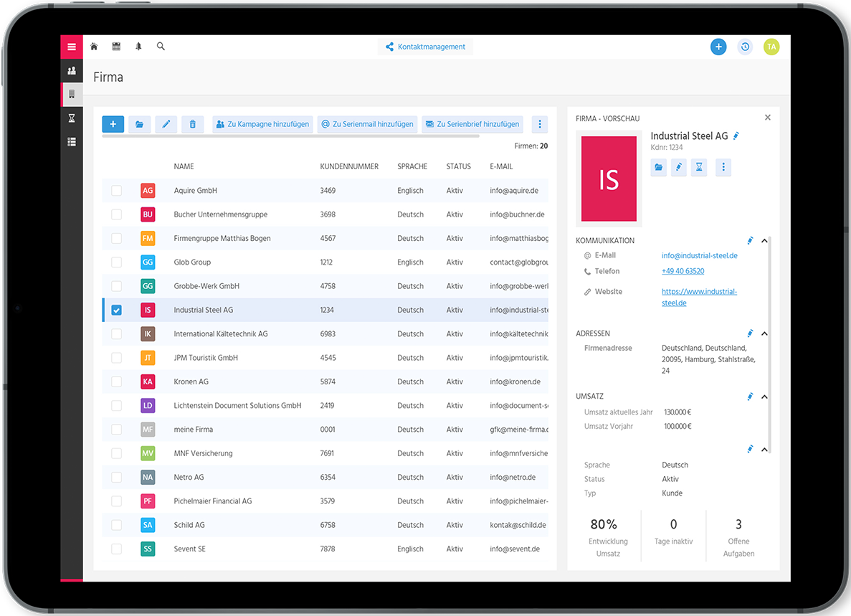The height and width of the screenshot is (616, 851).
Task: Edit company name pencil beside Industrial Steel AG
Action: point(736,136)
